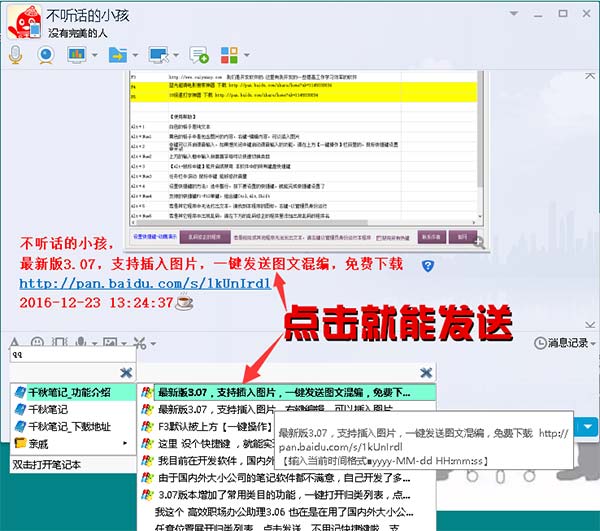Open the 消息记录 message history dropdown
The image size is (600, 531).
[x=565, y=343]
